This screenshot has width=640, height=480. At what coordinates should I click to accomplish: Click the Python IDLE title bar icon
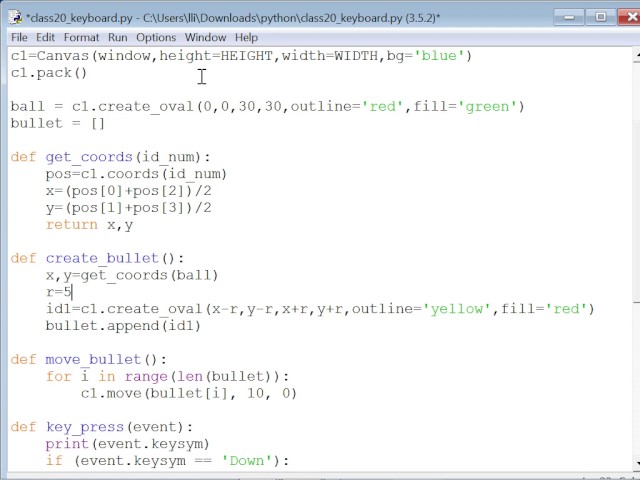(16, 17)
